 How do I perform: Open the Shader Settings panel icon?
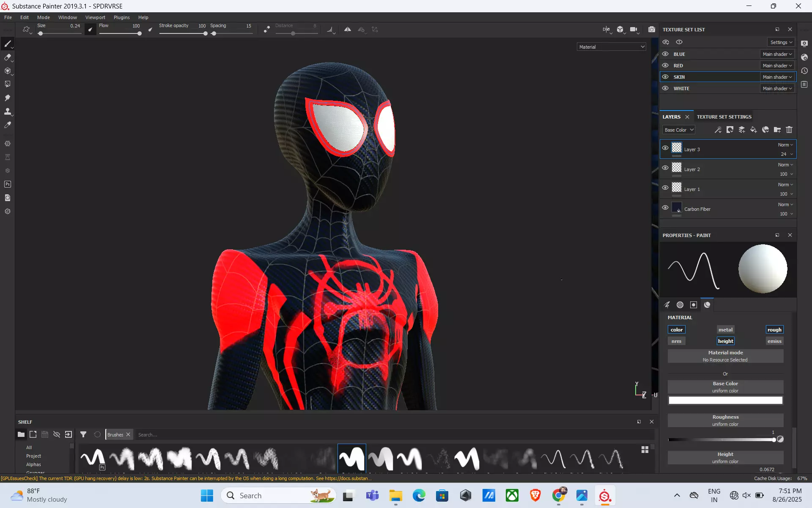[804, 57]
